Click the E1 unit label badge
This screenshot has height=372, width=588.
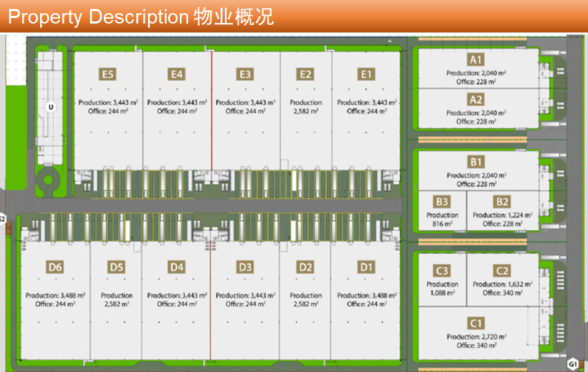click(366, 75)
